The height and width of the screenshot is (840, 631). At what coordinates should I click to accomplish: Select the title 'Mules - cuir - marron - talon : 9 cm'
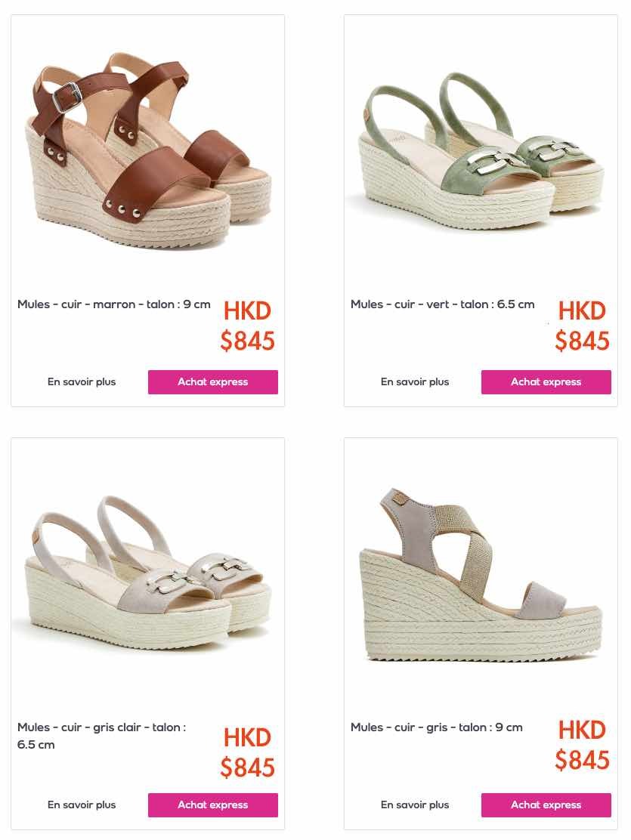coord(113,304)
